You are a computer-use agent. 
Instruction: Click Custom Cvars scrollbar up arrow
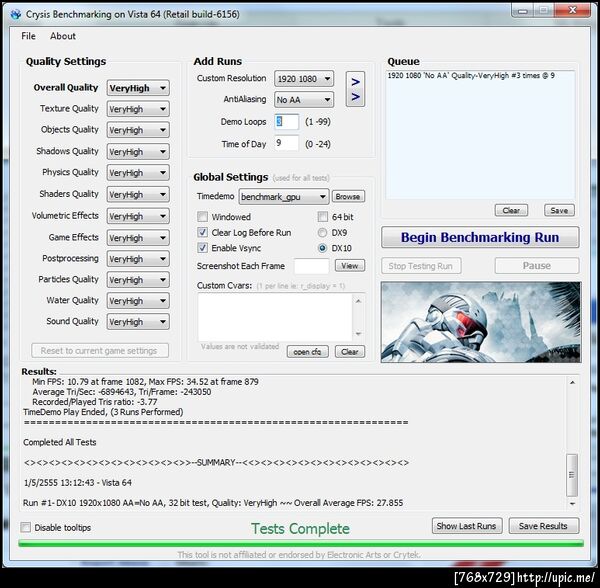pos(359,301)
